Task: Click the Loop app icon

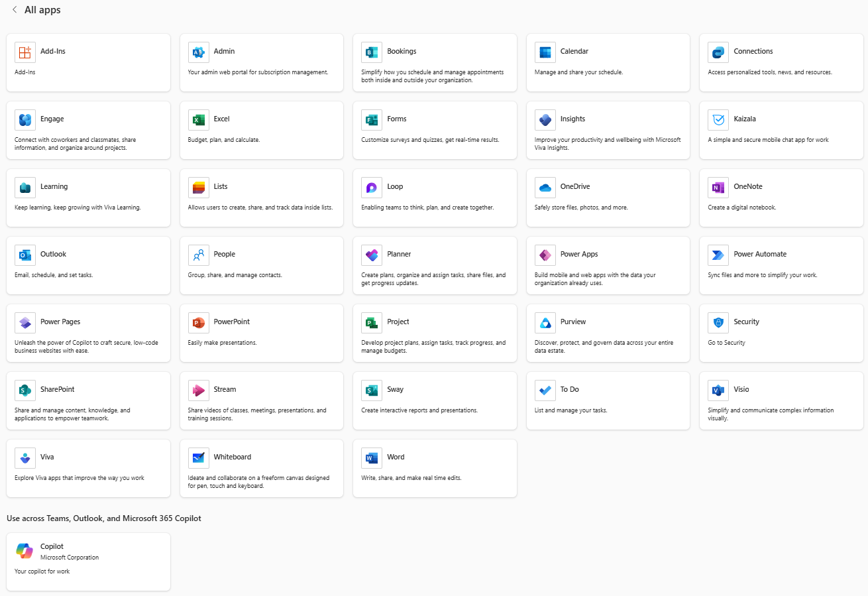Action: point(372,188)
